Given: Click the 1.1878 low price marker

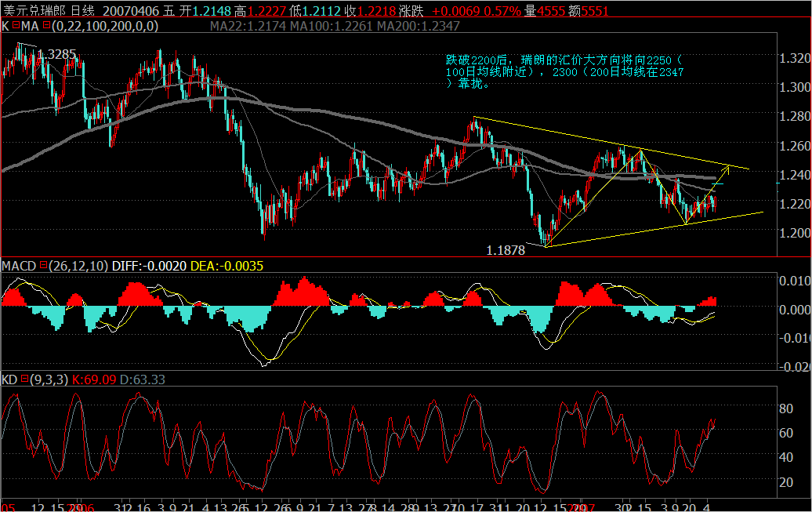Looking at the screenshot, I should pos(506,250).
